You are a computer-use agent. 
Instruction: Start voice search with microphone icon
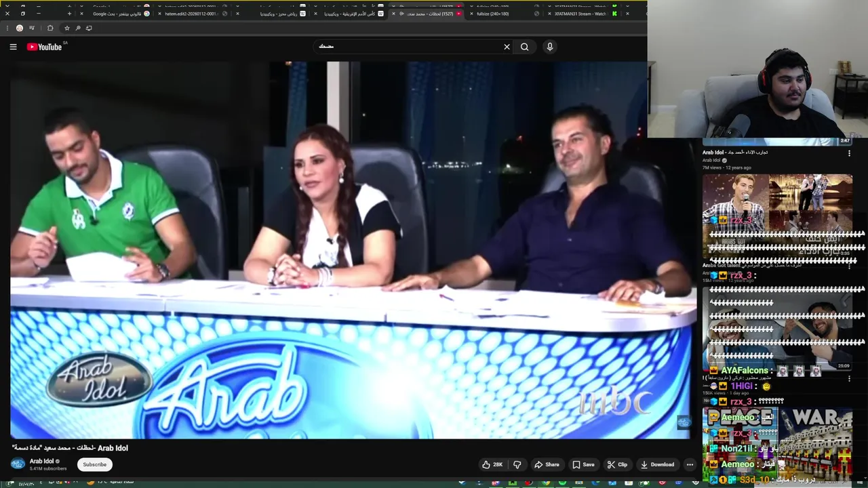(550, 47)
